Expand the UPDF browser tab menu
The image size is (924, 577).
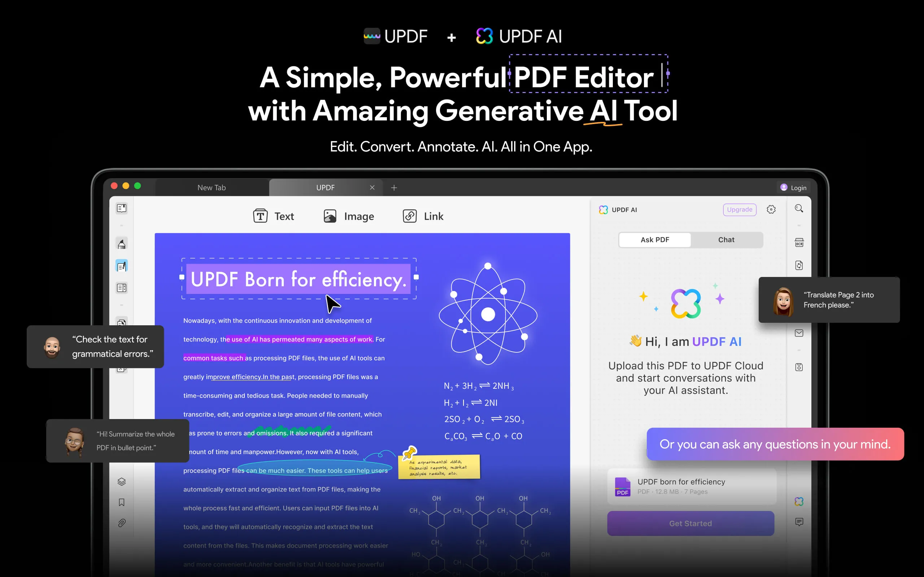click(326, 187)
